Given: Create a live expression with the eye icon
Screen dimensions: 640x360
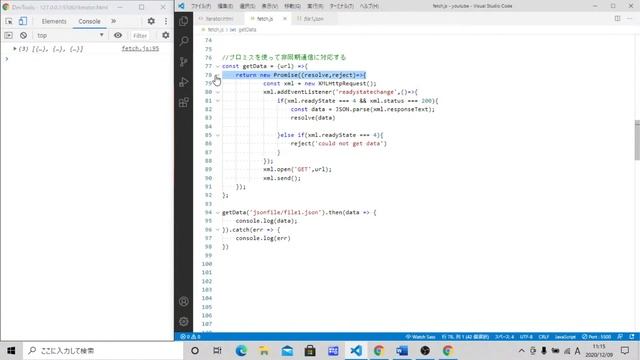Looking at the screenshot, I should click(118, 36).
